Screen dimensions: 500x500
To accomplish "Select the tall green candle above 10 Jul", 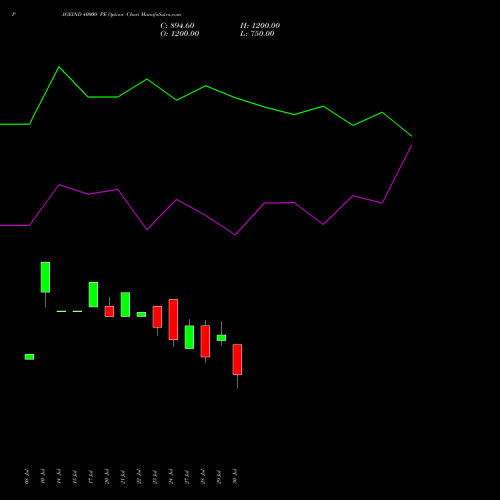I will coord(45,277).
